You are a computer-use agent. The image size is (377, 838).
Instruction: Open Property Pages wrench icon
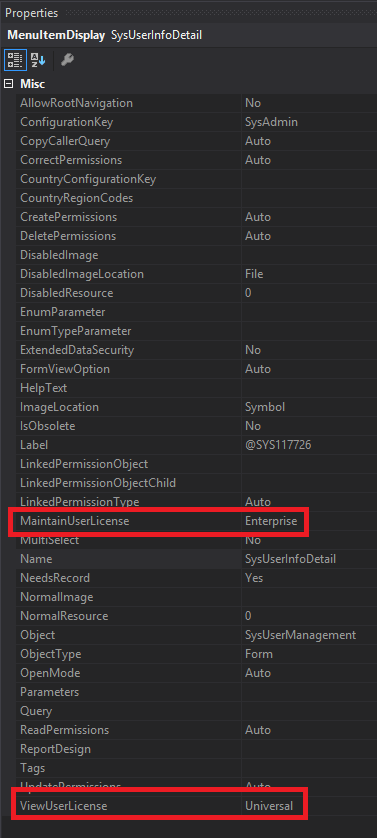(67, 60)
